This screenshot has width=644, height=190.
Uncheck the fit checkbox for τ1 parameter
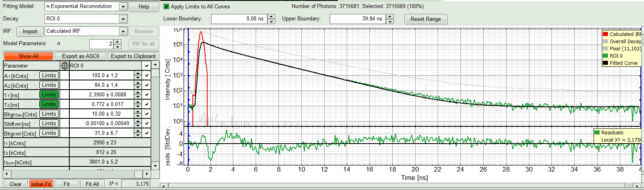click(147, 95)
